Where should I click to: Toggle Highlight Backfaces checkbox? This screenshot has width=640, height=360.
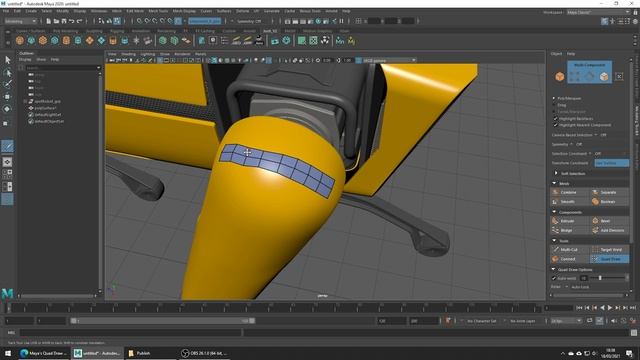tap(555, 118)
